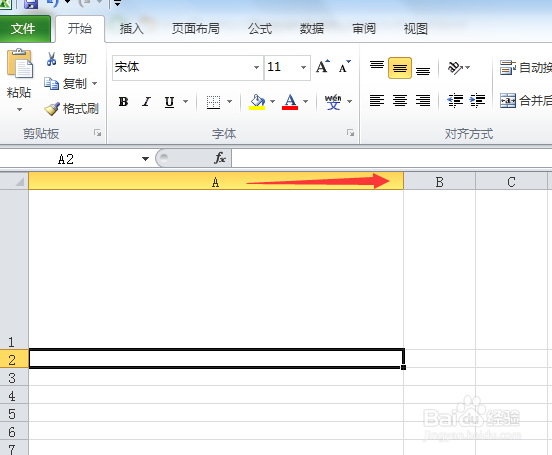Open the Name Box dropdown arrow

145,159
